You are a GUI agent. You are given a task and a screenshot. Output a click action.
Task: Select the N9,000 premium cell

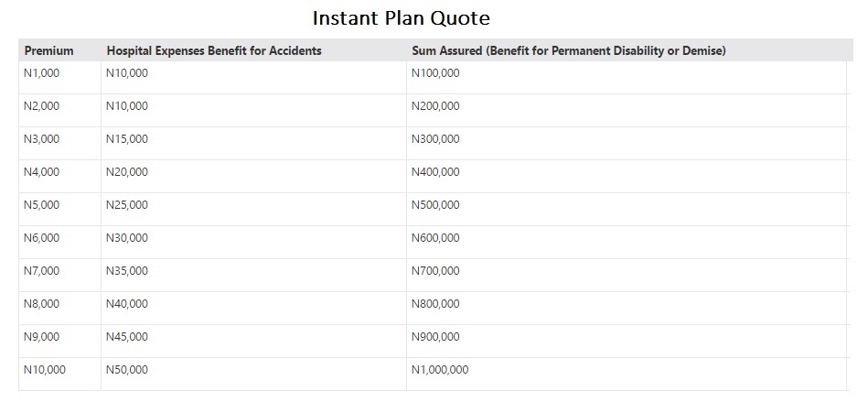point(41,337)
